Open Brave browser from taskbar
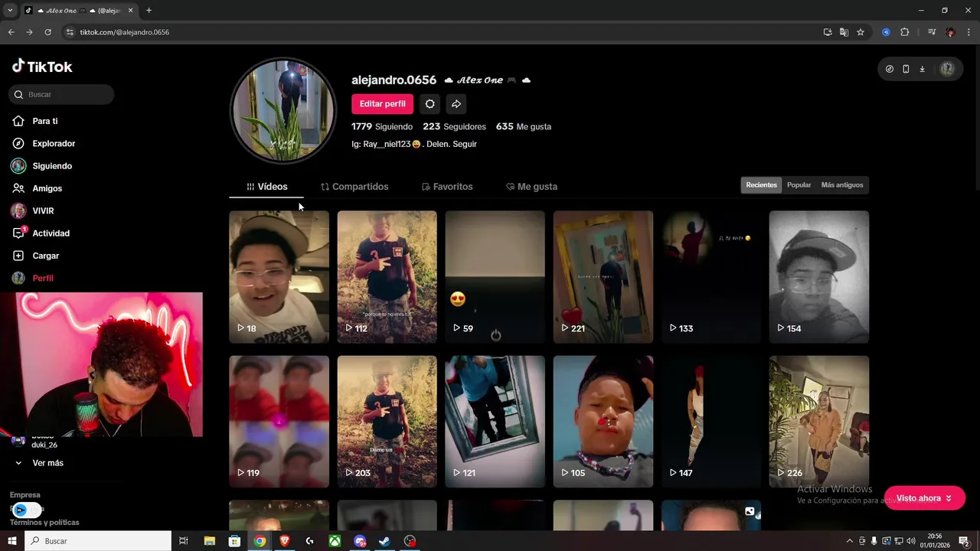 pos(285,541)
